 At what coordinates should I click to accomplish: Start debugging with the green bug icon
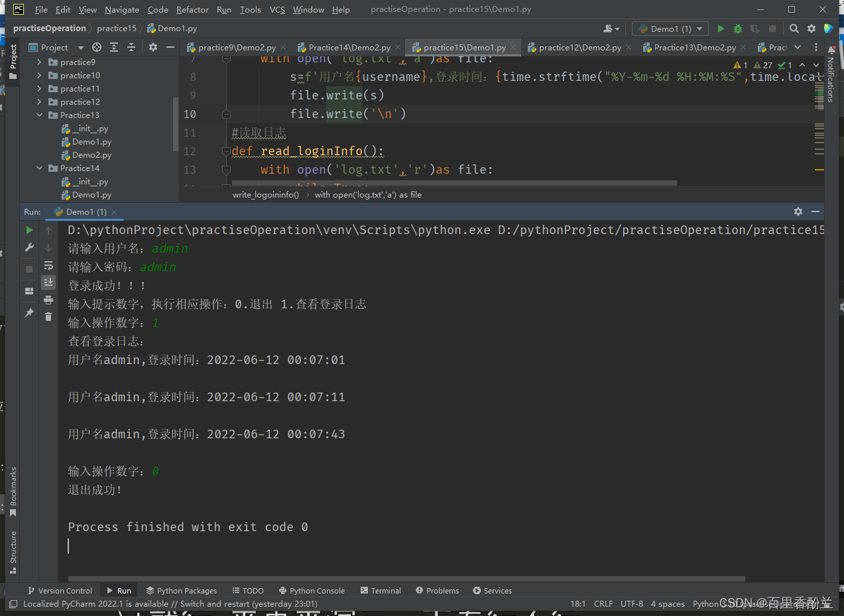[x=738, y=29]
